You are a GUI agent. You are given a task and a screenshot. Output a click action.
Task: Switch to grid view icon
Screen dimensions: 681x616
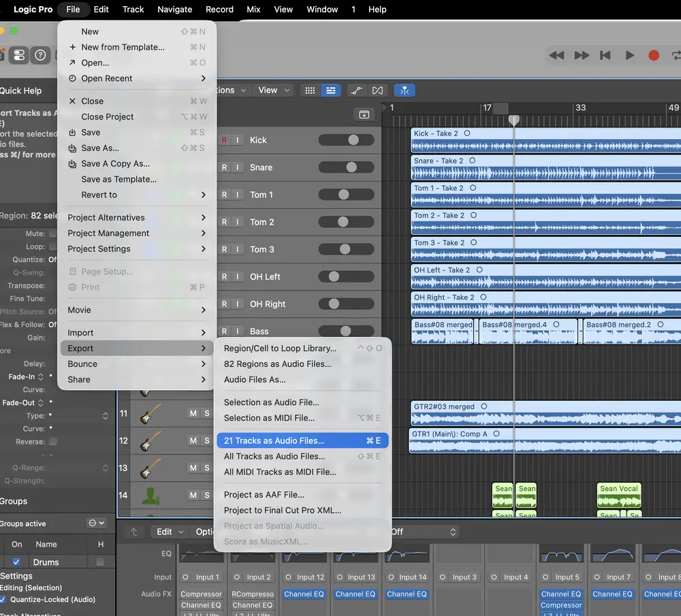[x=310, y=91]
